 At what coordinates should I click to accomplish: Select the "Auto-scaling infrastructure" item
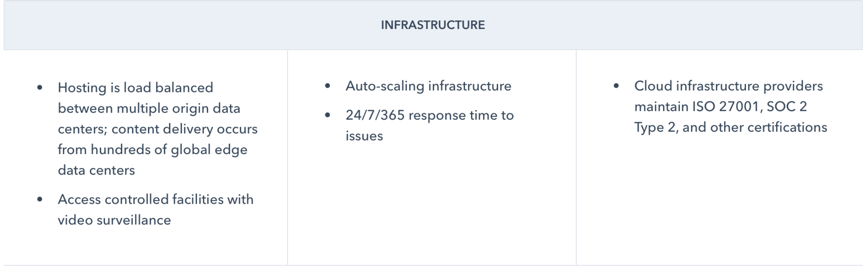tap(428, 86)
